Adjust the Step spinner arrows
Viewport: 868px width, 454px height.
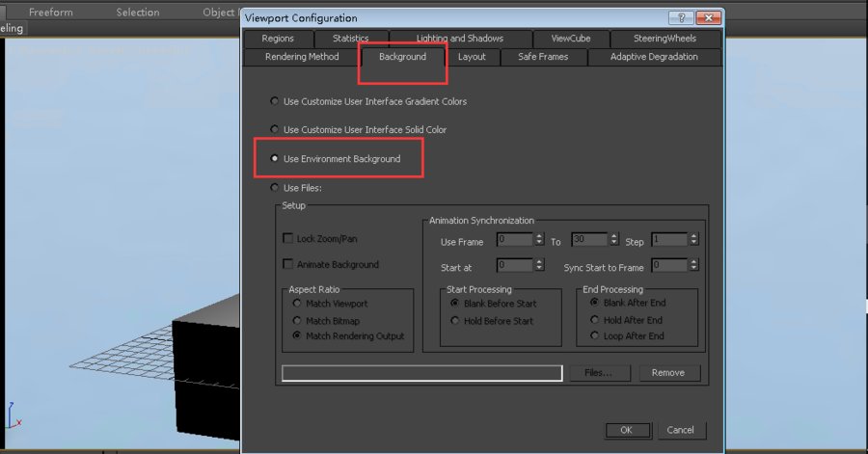pos(693,239)
